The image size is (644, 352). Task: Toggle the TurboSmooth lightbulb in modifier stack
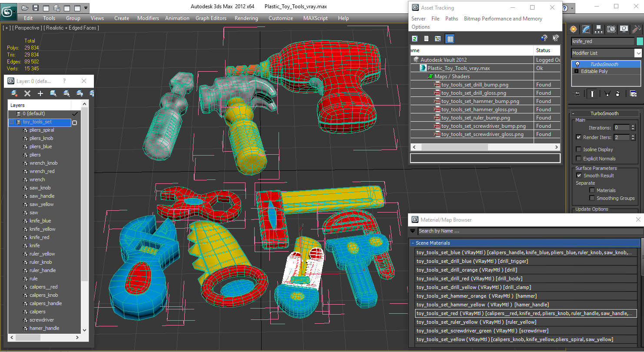tap(578, 64)
